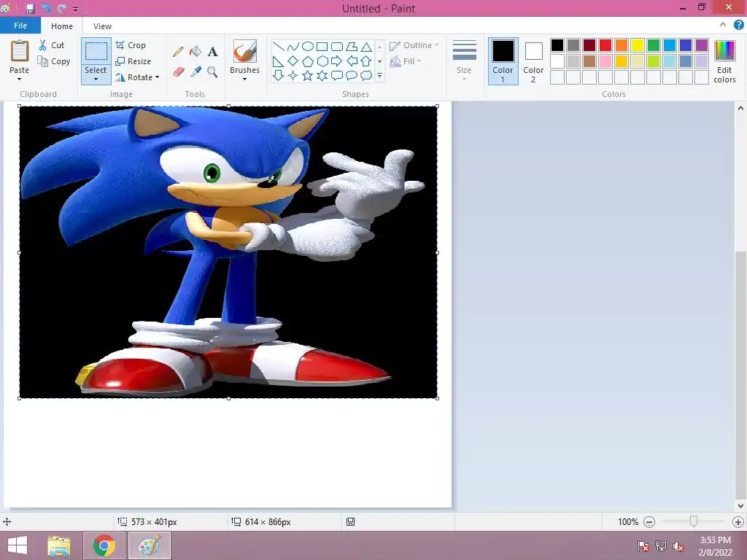Set Color 1 as active color
This screenshot has height=560, width=747.
click(503, 61)
